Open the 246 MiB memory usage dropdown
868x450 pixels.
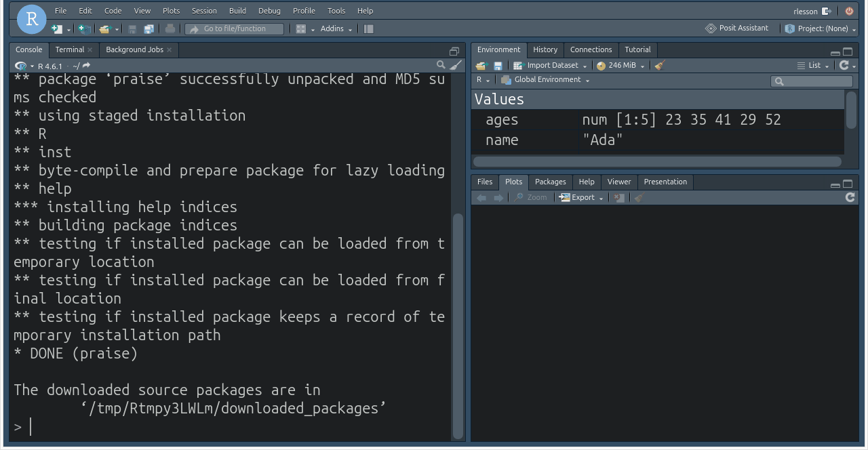click(x=620, y=66)
